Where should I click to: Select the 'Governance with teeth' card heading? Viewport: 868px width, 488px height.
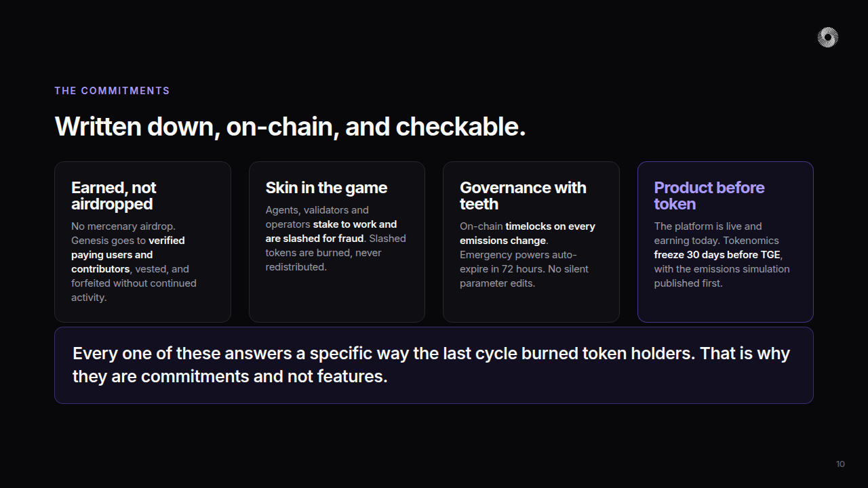click(x=523, y=196)
